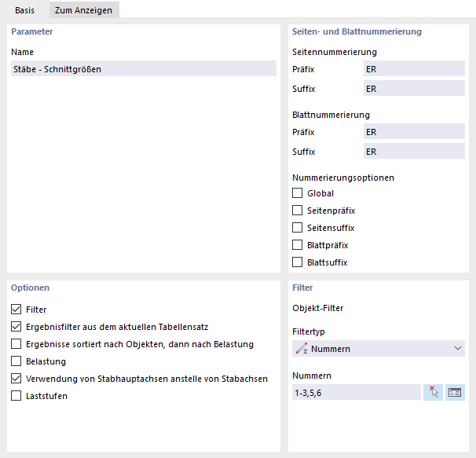Click the Nummern field containing 1-3,5,6
476x458 pixels.
(x=356, y=393)
